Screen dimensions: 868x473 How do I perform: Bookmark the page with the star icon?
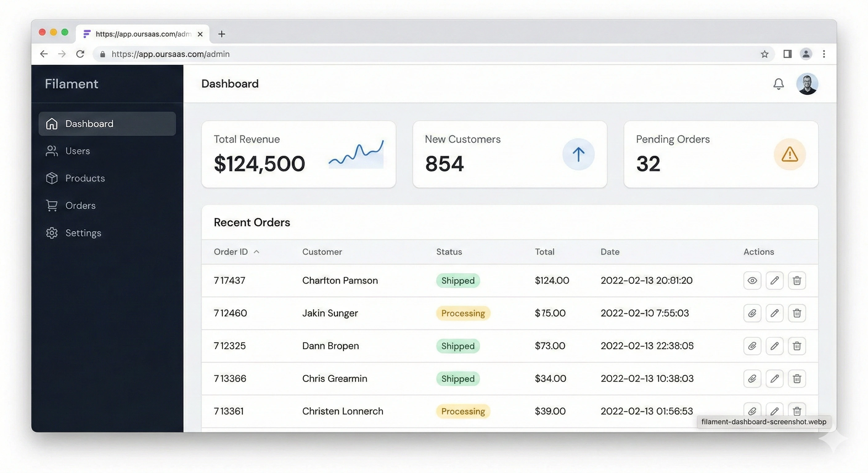coord(764,54)
